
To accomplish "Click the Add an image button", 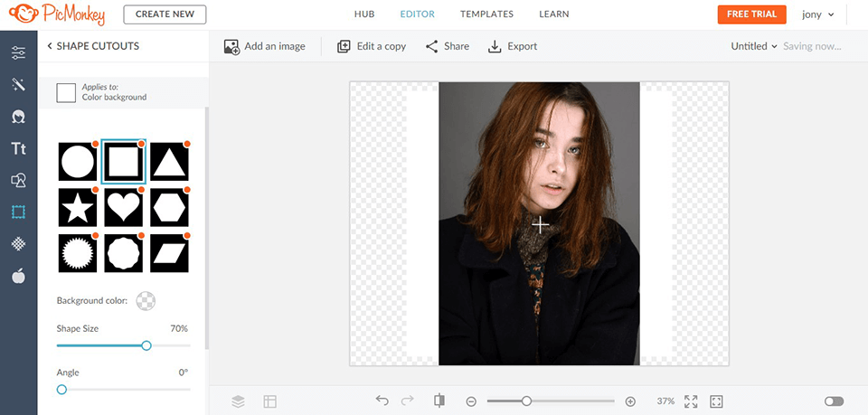I will [264, 46].
